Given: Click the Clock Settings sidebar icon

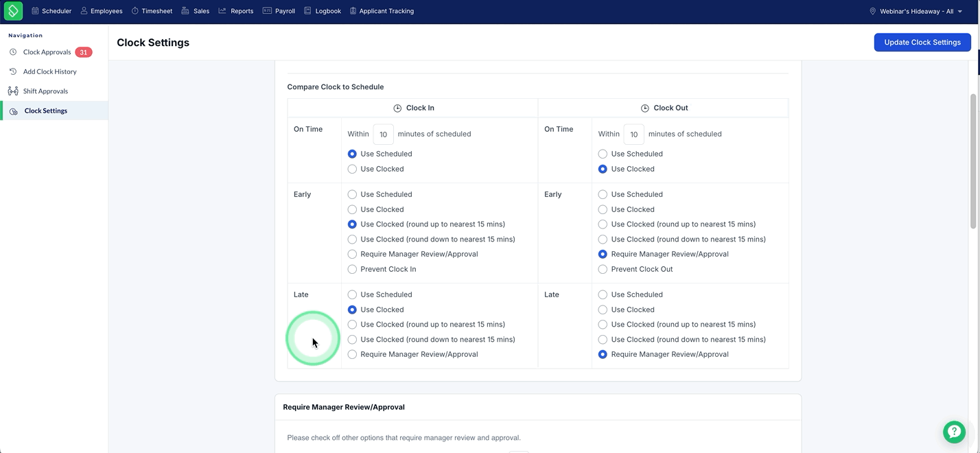Looking at the screenshot, I should [14, 111].
